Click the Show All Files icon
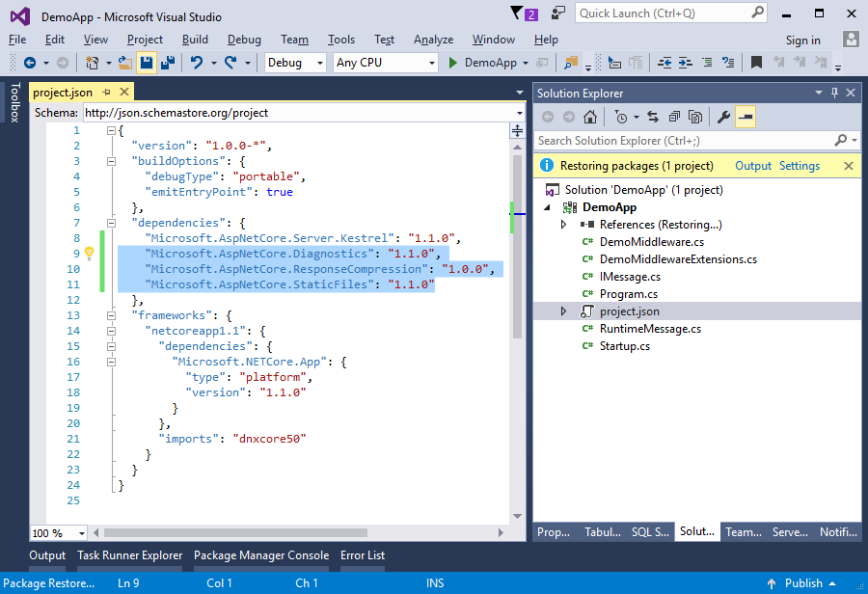The image size is (868, 594). tap(695, 117)
